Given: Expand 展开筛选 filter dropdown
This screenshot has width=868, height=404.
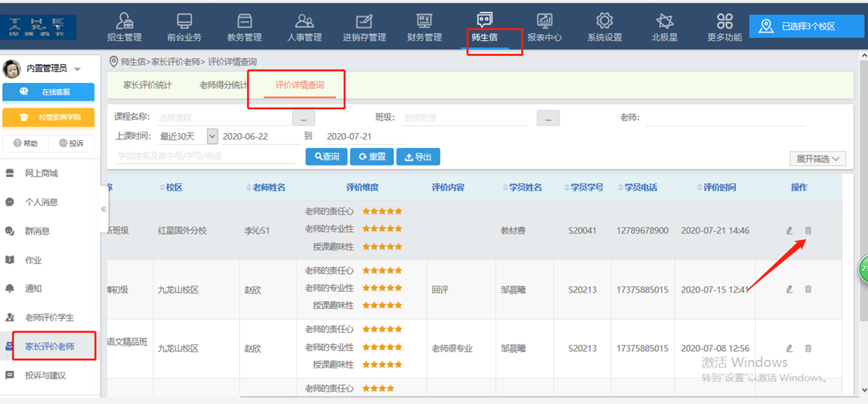Looking at the screenshot, I should pyautogui.click(x=818, y=159).
